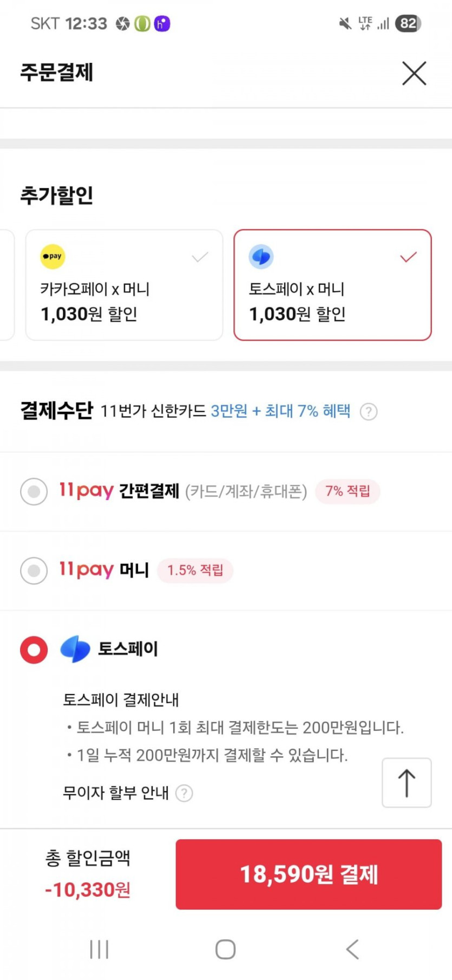Tap the 7% 적립 badge
Viewport: 452px width, 980px height.
[348, 491]
